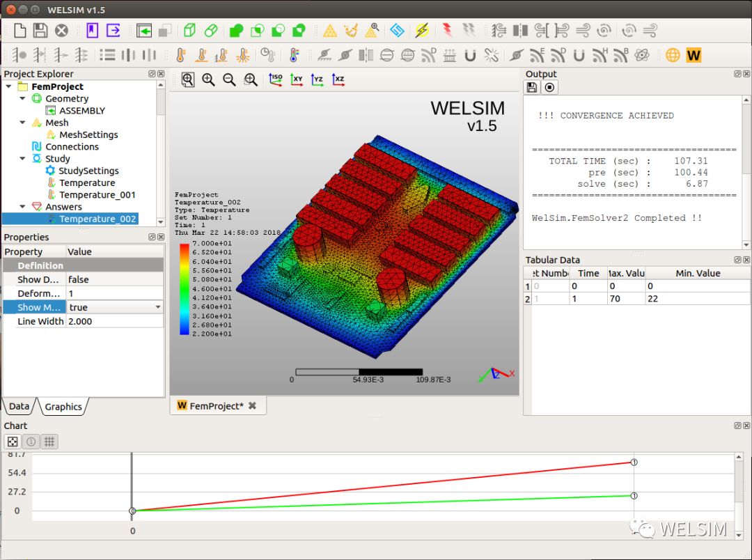This screenshot has height=560, width=752.
Task: Add a green box geometry
Action: pyautogui.click(x=189, y=31)
